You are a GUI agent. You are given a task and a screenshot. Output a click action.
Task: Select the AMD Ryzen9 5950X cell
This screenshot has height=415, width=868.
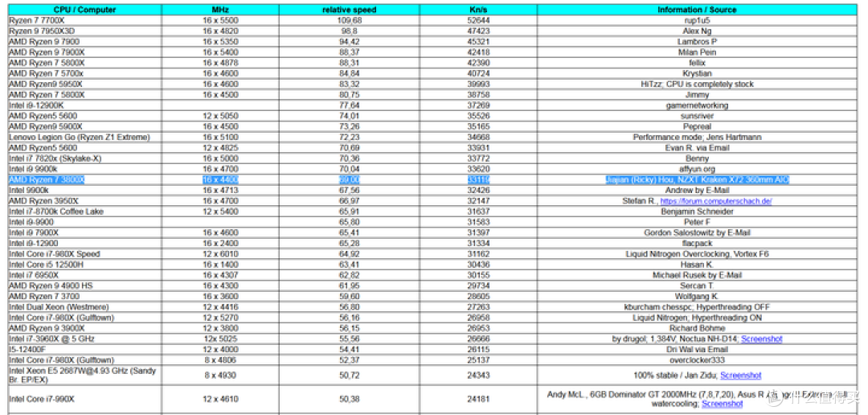click(x=84, y=84)
